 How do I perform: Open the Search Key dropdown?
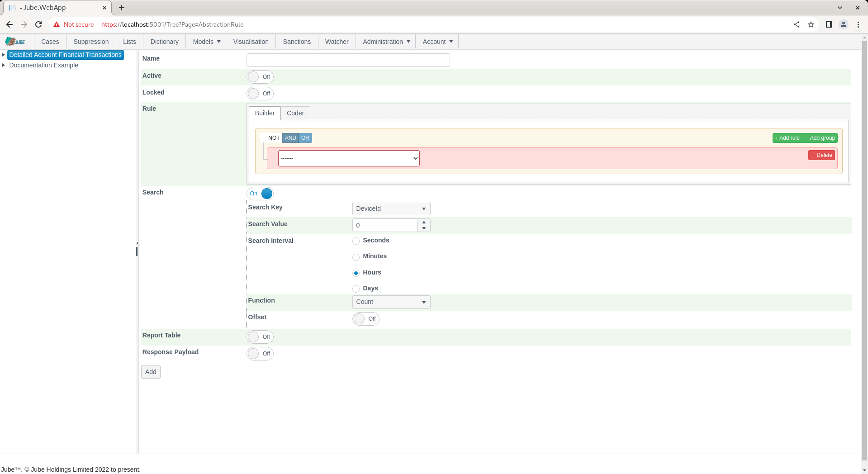point(391,209)
